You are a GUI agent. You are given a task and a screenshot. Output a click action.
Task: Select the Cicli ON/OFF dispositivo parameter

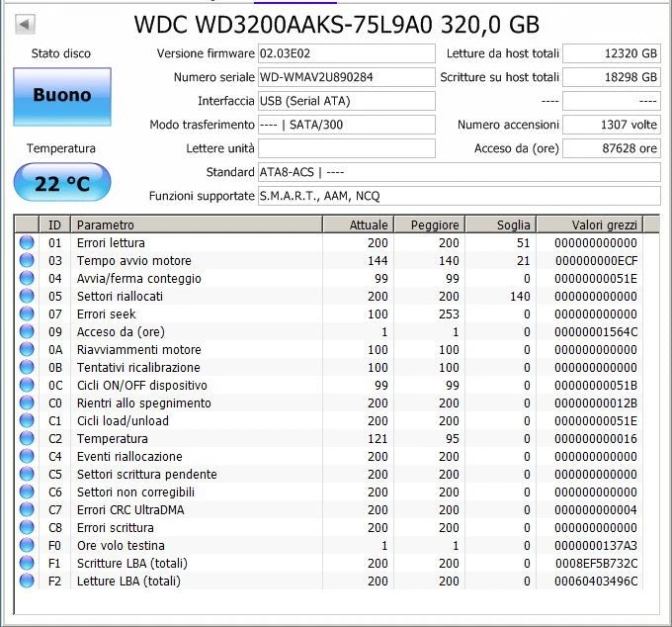[x=142, y=385]
